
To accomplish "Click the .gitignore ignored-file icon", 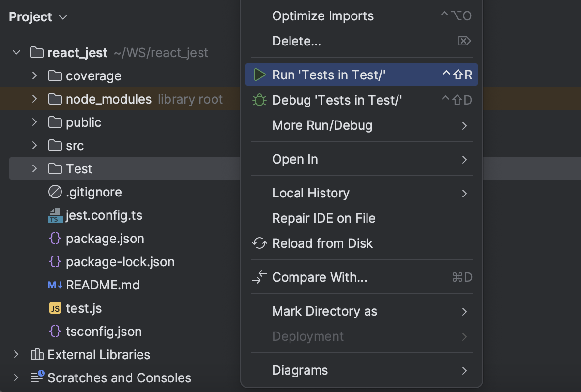I will pyautogui.click(x=55, y=192).
